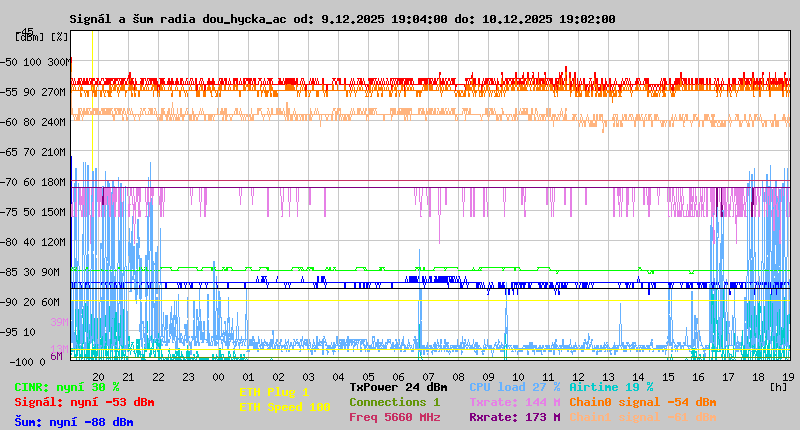Click the '-50 100 300M' y-axis label

pyautogui.click(x=35, y=62)
